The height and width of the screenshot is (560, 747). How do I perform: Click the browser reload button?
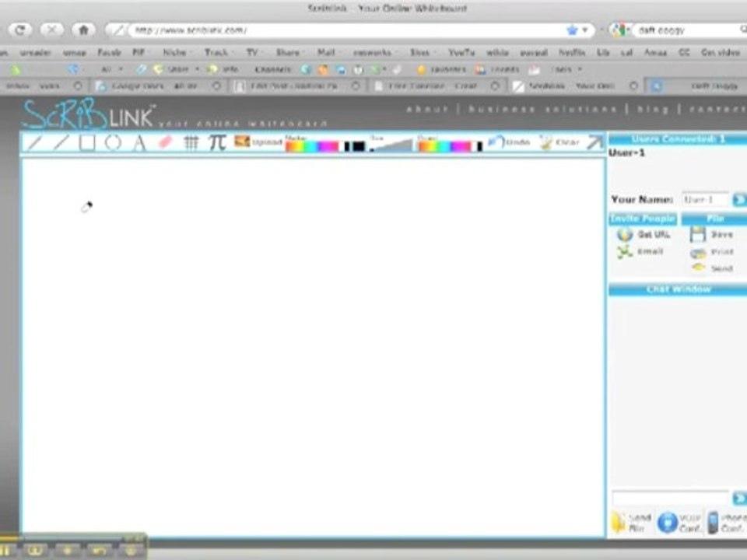(x=20, y=30)
